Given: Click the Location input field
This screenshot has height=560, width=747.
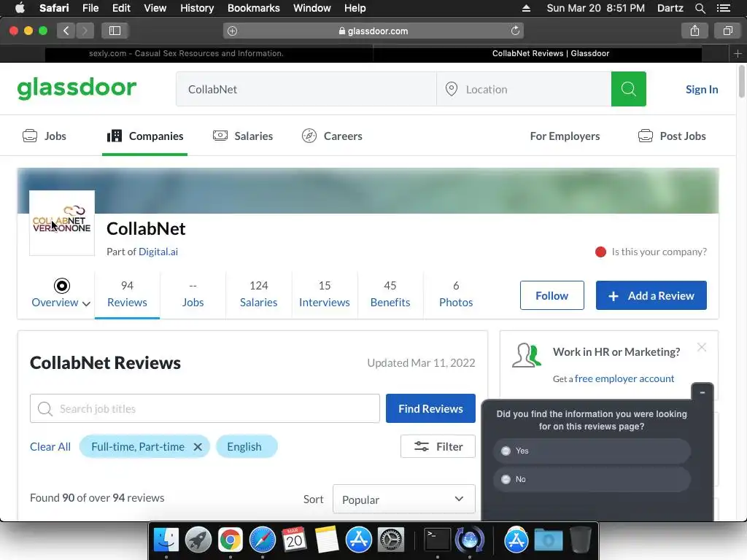Looking at the screenshot, I should pos(524,89).
